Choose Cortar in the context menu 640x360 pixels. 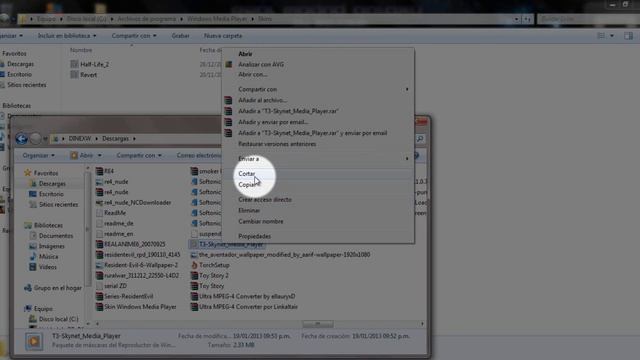247,174
